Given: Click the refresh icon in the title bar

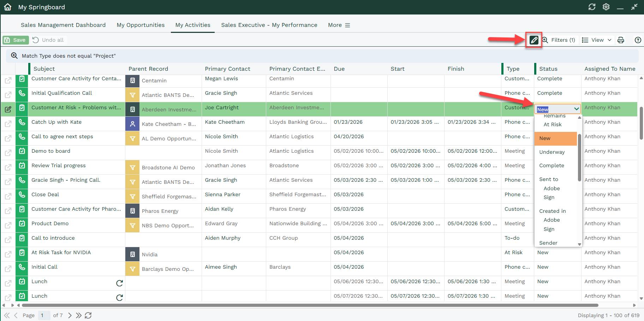Looking at the screenshot, I should pyautogui.click(x=592, y=7).
